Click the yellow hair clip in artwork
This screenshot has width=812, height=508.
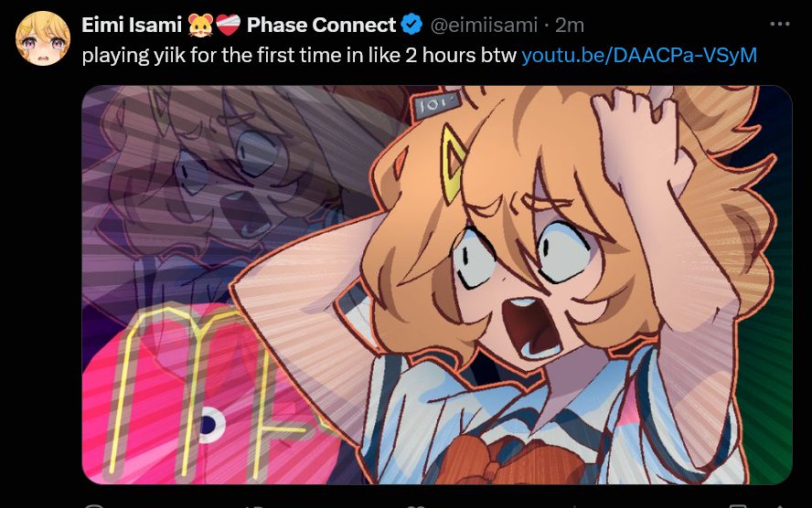point(454,164)
